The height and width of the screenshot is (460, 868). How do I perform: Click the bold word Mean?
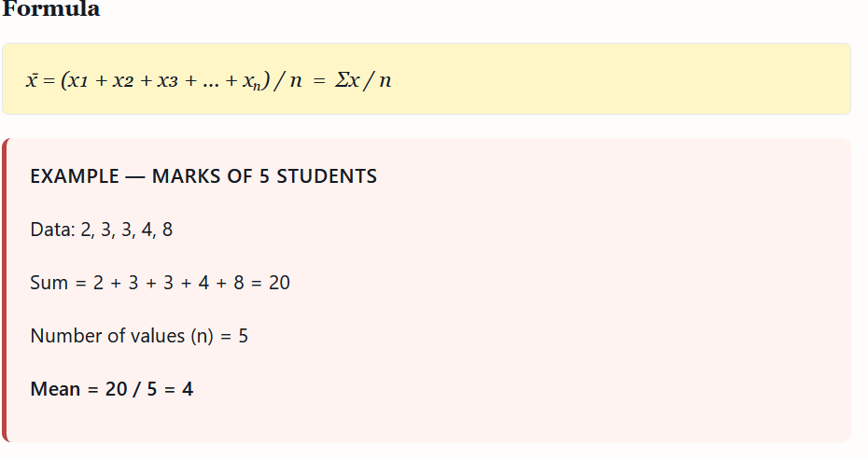(x=55, y=389)
